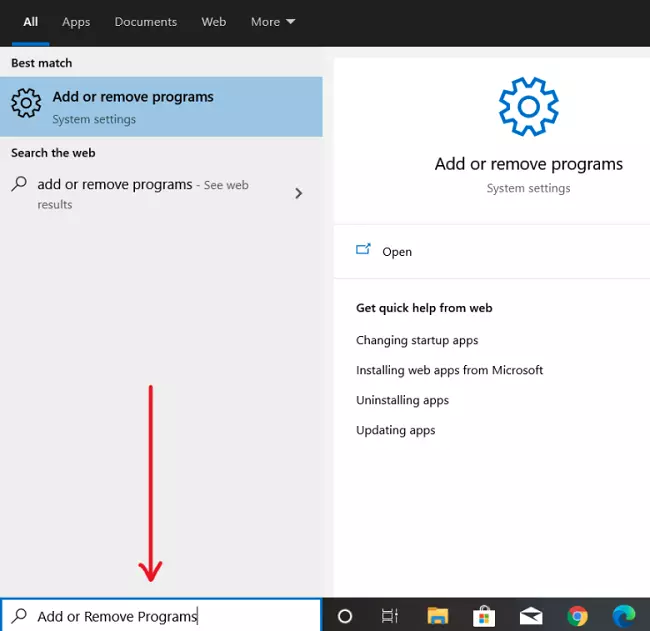The width and height of the screenshot is (650, 631).
Task: Launch Microsoft Store from the taskbar
Action: pos(484,616)
